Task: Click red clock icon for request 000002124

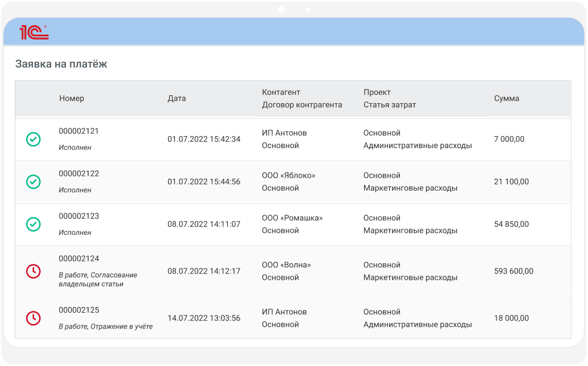Action: pyautogui.click(x=34, y=271)
